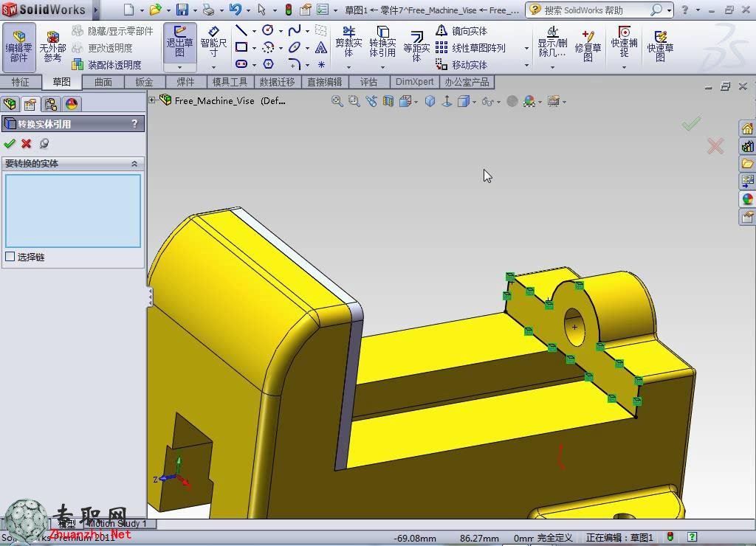756x546 pixels.
Task: Open dropdown under Smart Dimension
Action: (x=213, y=67)
